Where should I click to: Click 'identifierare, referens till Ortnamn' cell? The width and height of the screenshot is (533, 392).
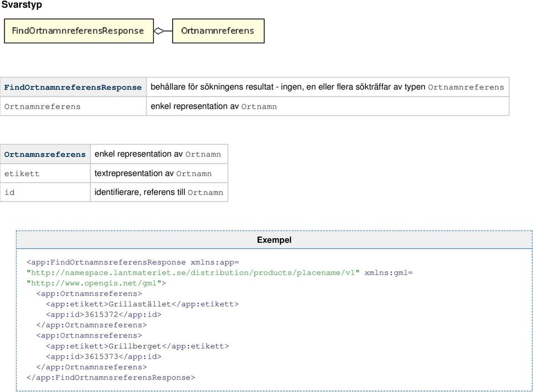coord(159,193)
